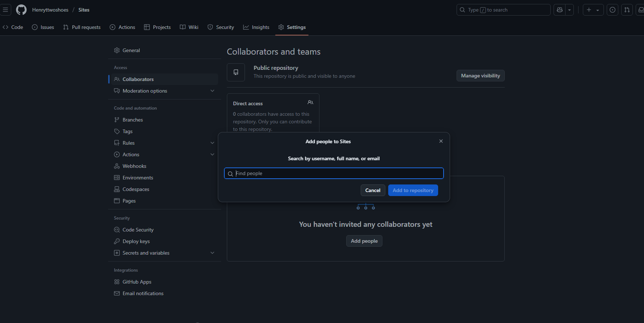This screenshot has width=644, height=323.
Task: Click the Codespaces icon in the sidebar
Action: (x=117, y=189)
